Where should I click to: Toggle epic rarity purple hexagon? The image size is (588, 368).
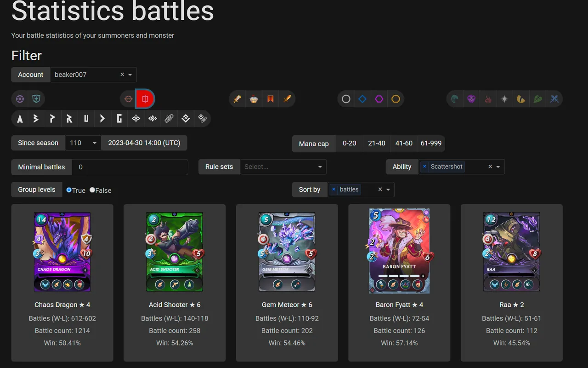click(379, 99)
